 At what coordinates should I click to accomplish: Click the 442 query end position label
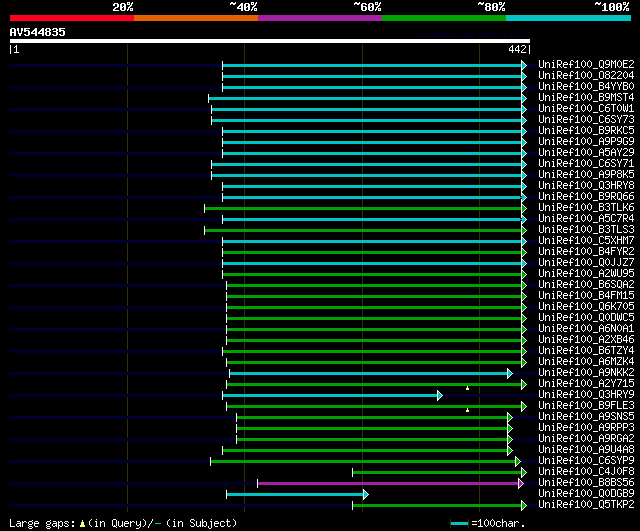[517, 49]
